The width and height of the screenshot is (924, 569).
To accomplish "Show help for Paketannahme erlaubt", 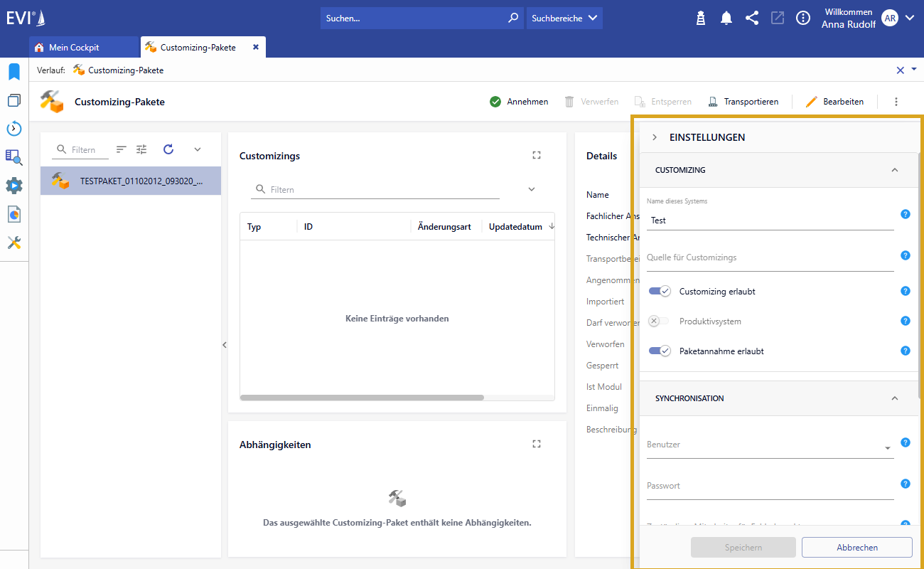I will pos(906,351).
